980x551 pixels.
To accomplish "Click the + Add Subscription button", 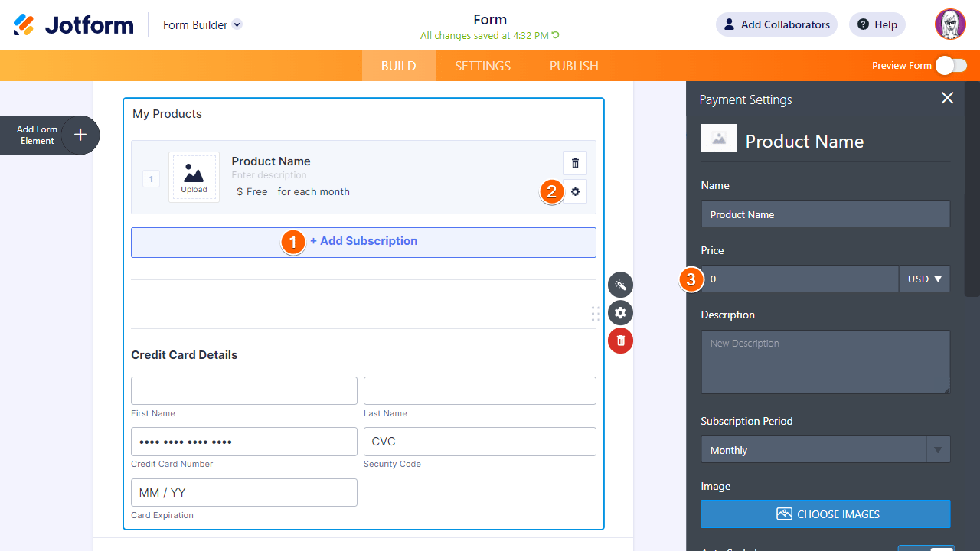I will tap(364, 242).
